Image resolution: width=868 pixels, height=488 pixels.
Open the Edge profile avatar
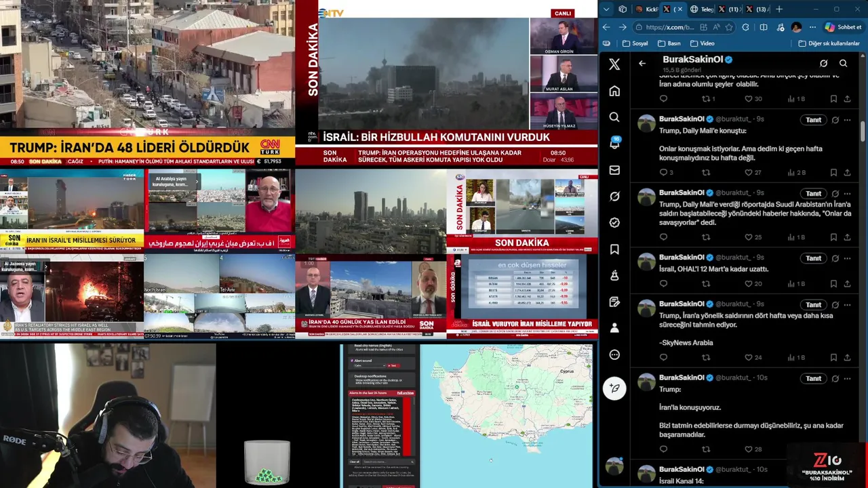(x=796, y=27)
